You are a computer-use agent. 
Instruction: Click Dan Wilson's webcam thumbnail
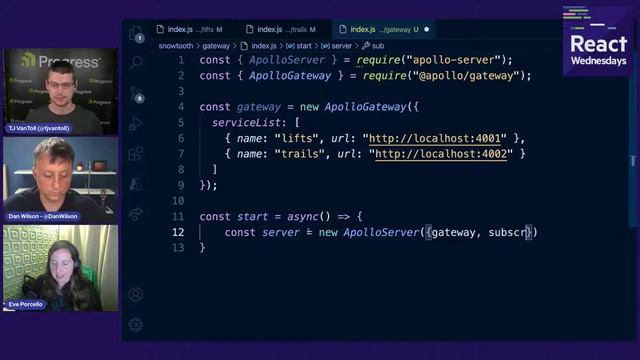60,180
